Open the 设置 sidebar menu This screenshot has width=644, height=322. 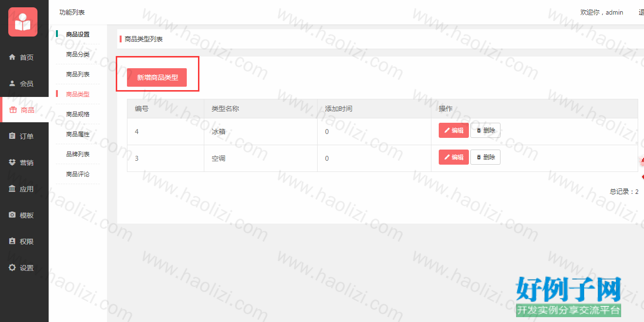click(x=24, y=267)
